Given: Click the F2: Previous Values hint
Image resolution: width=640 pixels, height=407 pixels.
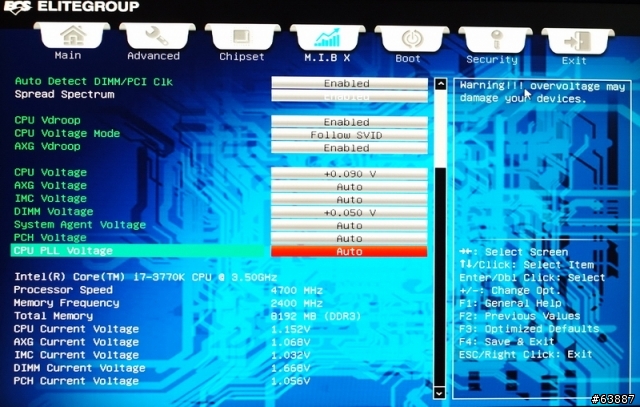Looking at the screenshot, I should [520, 316].
